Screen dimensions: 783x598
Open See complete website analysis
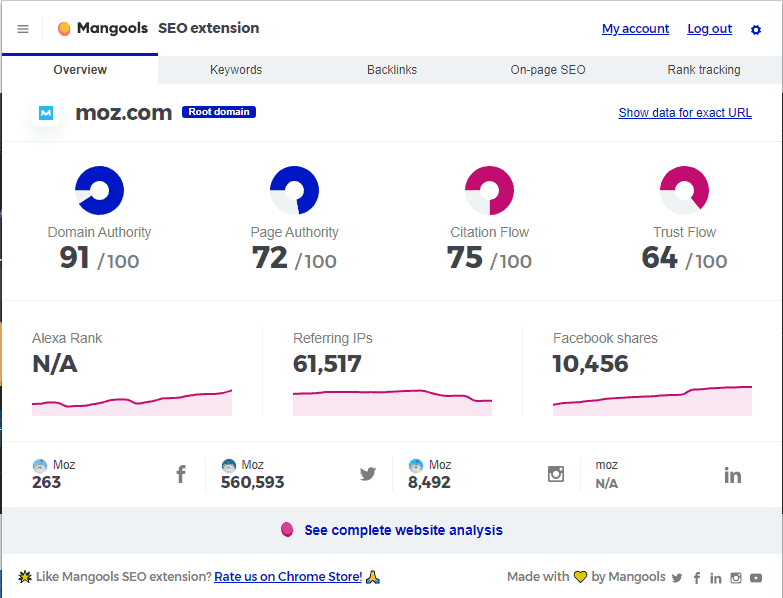(x=403, y=530)
